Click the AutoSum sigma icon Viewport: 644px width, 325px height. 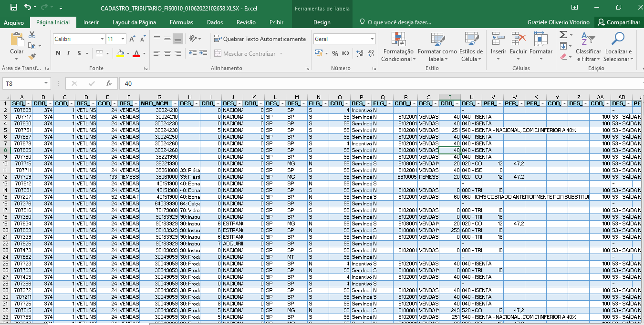click(563, 35)
